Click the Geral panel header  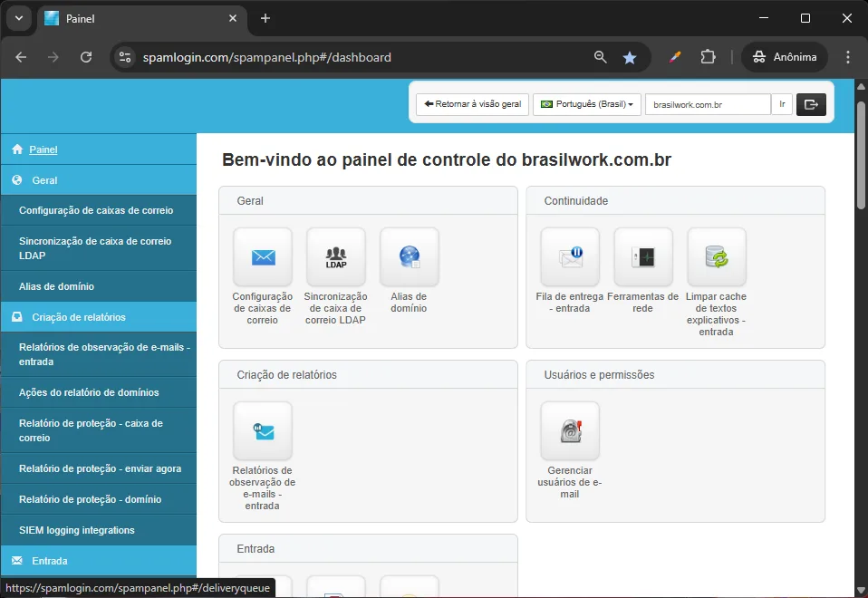tap(368, 200)
